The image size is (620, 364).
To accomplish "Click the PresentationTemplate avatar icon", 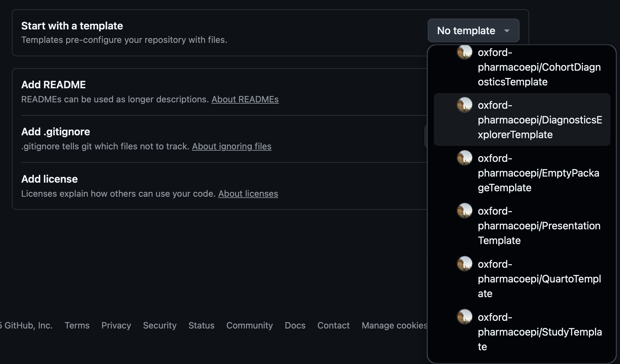I will [464, 211].
